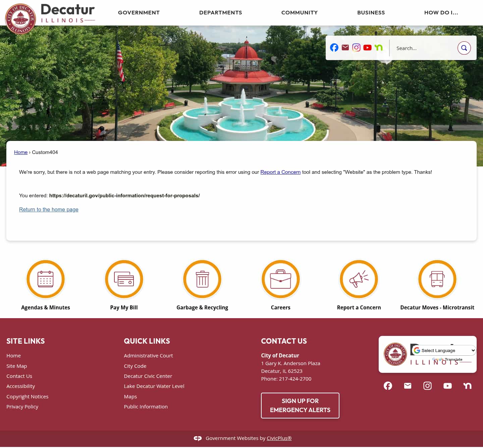Click inside the Search text field
Screen dimensions: 483x448
point(423,48)
